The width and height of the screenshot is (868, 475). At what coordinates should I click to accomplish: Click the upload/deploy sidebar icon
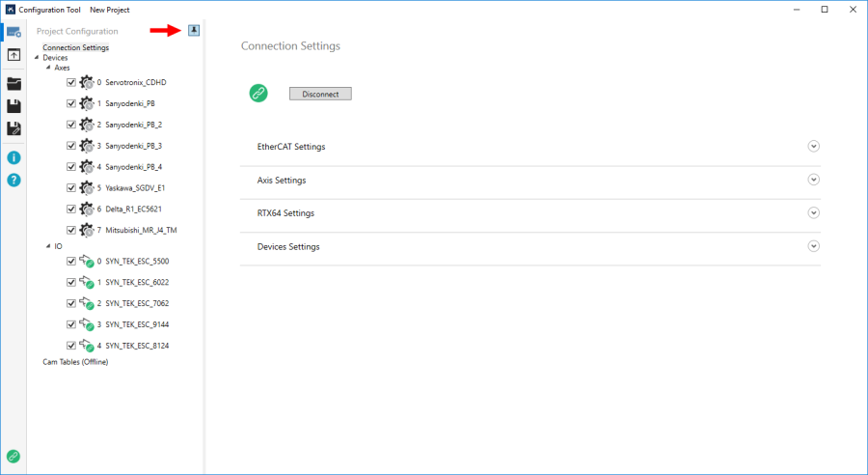click(x=14, y=55)
